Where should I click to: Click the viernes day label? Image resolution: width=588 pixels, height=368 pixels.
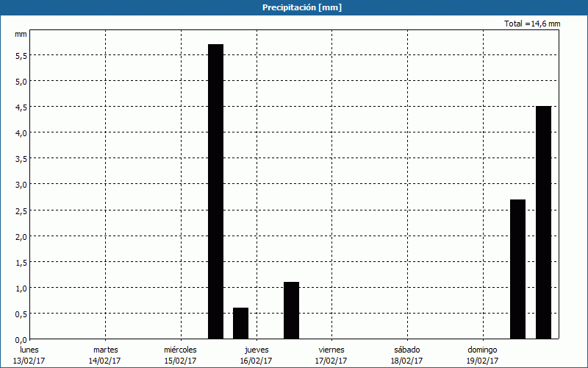click(331, 350)
